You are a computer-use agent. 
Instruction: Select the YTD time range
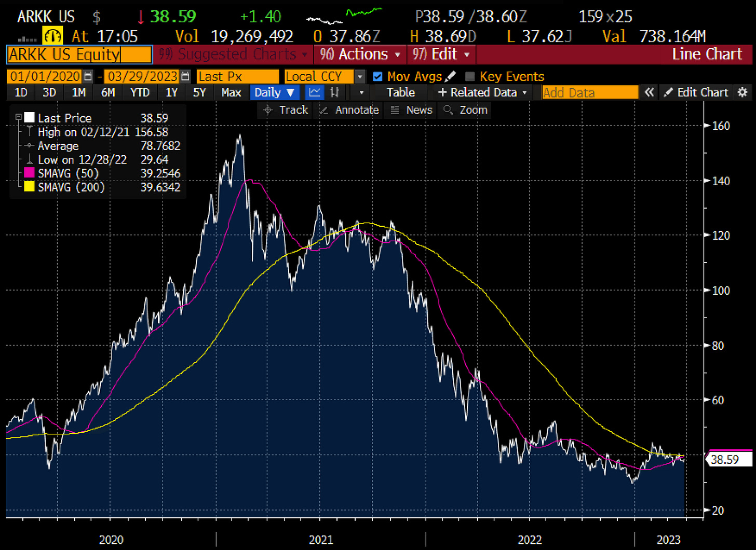[140, 92]
